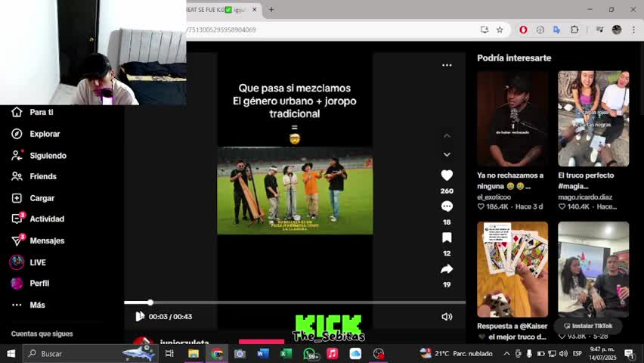Open the Explorar section
Screen dimensions: 644x363
click(36, 134)
